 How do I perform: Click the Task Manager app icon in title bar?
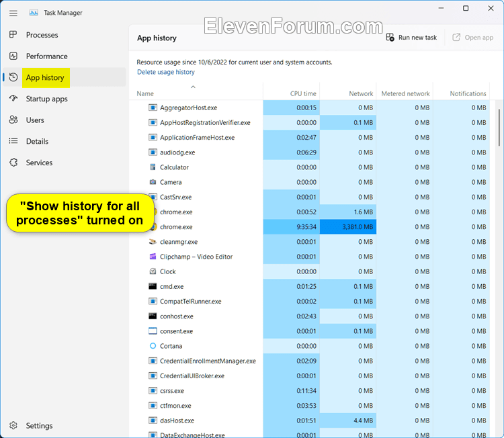tap(34, 13)
